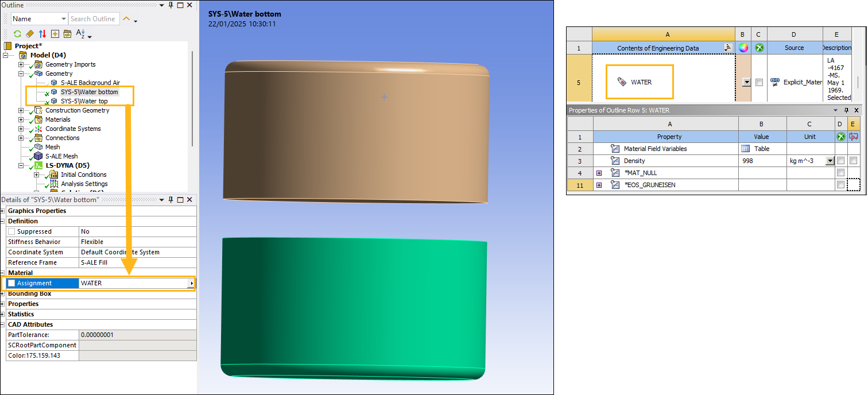This screenshot has width=868, height=395.
Task: Select S-ALE Mesh tree item
Action: pos(61,156)
